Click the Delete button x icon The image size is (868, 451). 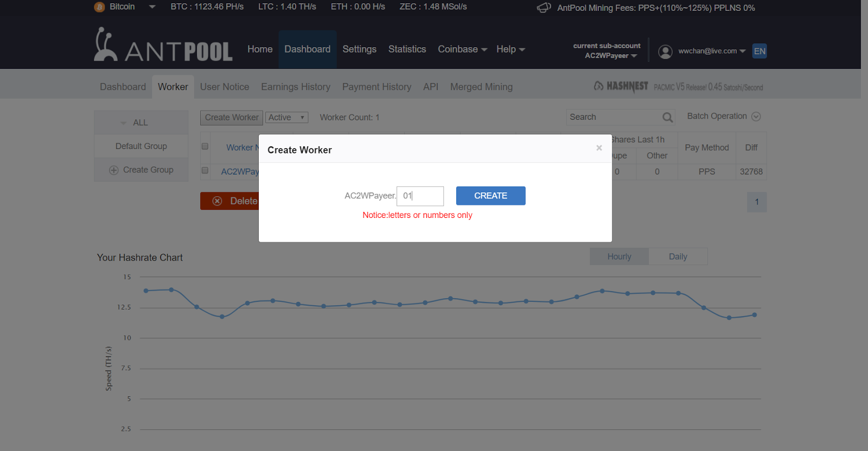[x=217, y=201]
